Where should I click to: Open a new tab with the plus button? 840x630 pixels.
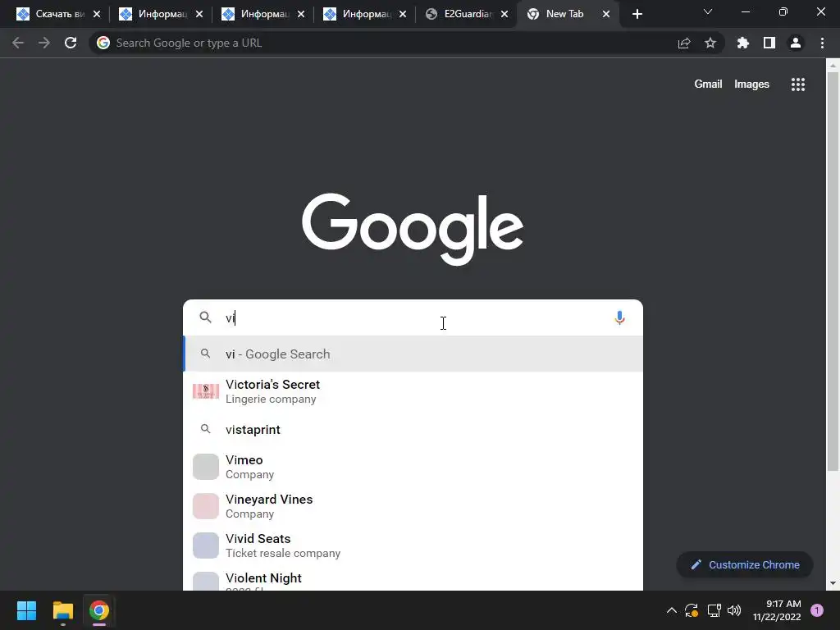(637, 14)
